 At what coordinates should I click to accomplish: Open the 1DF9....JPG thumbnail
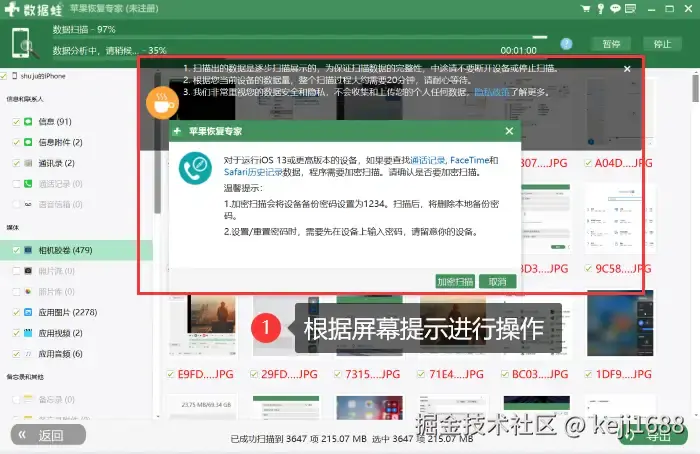pos(621,323)
